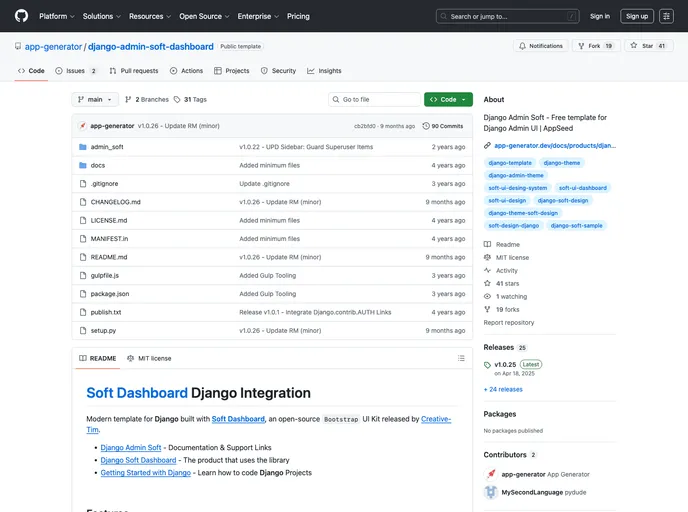Open the .gitignore file
The image size is (688, 512).
(x=104, y=184)
